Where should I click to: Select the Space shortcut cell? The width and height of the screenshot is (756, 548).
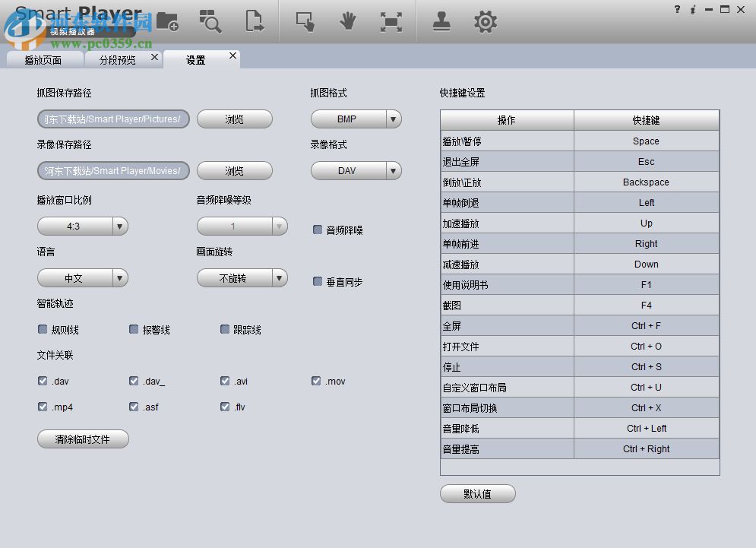pos(646,141)
